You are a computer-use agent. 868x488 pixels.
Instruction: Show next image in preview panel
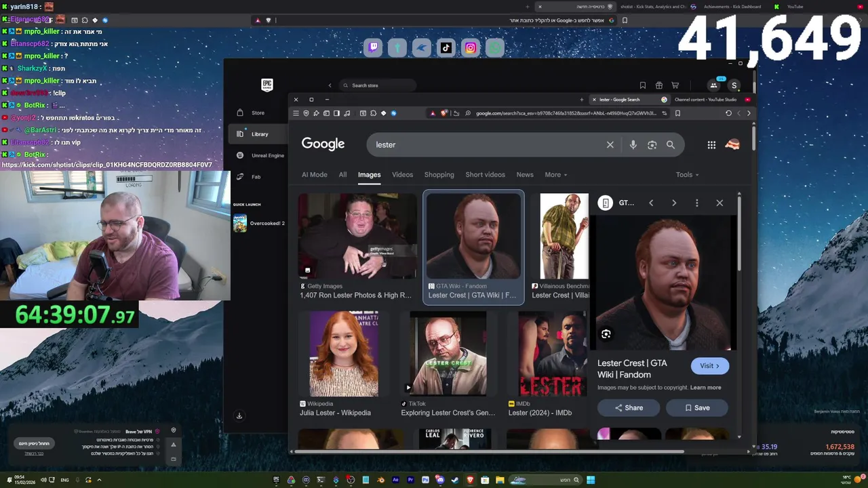[674, 203]
